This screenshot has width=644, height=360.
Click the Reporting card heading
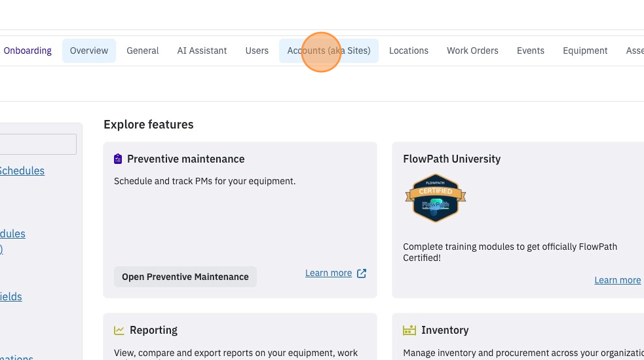coord(153,330)
